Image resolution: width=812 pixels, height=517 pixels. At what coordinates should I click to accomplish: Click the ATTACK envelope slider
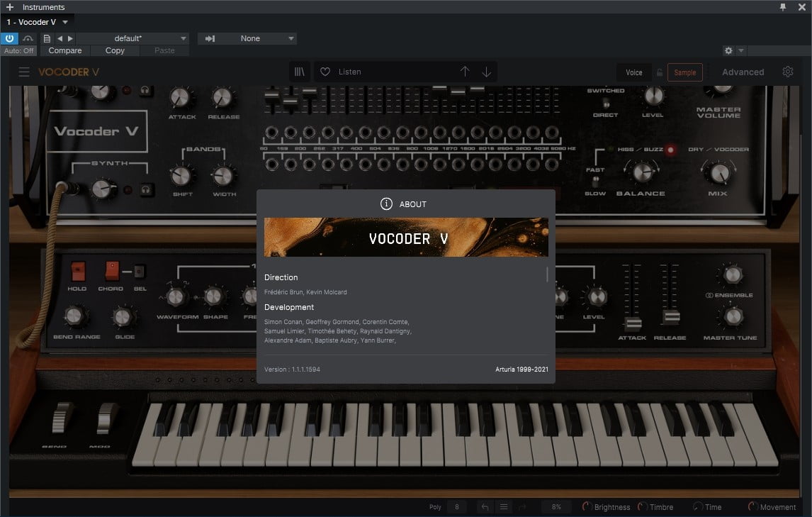tap(632, 324)
